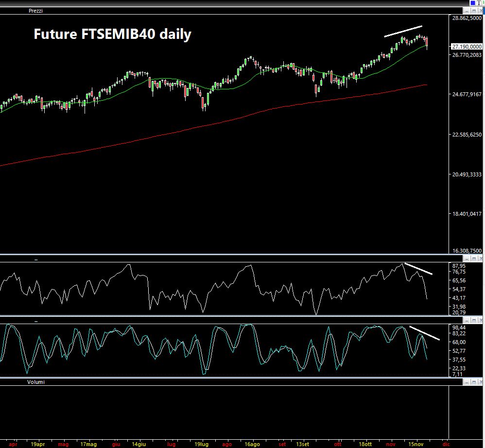The height and width of the screenshot is (448, 485).
Task: Click the red ago month label
Action: click(x=227, y=444)
